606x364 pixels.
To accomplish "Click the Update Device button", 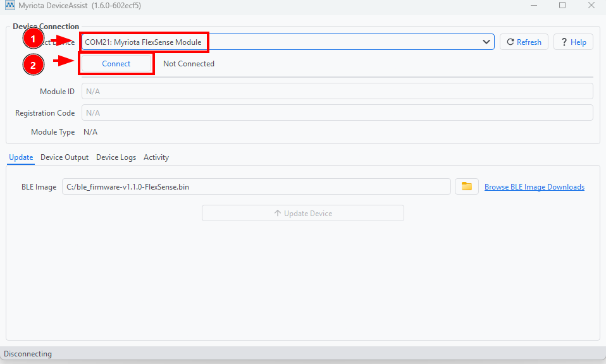I will [302, 213].
